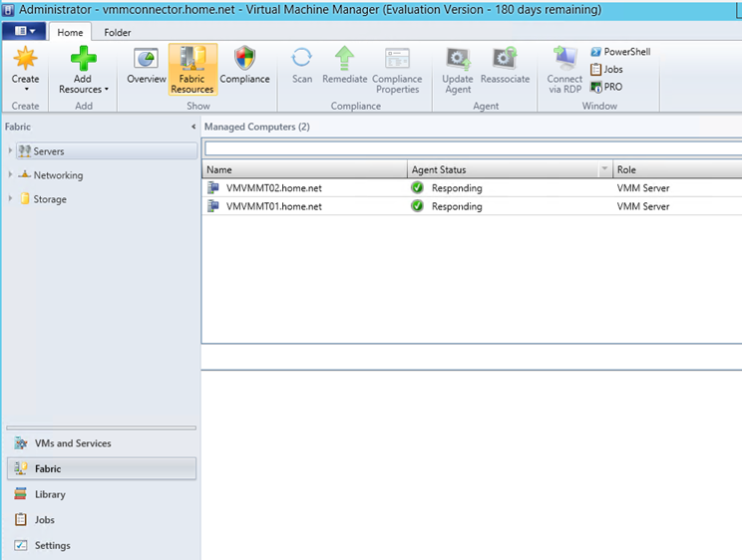The image size is (742, 560).
Task: Collapse the Fabric navigation pane
Action: pyautogui.click(x=193, y=127)
